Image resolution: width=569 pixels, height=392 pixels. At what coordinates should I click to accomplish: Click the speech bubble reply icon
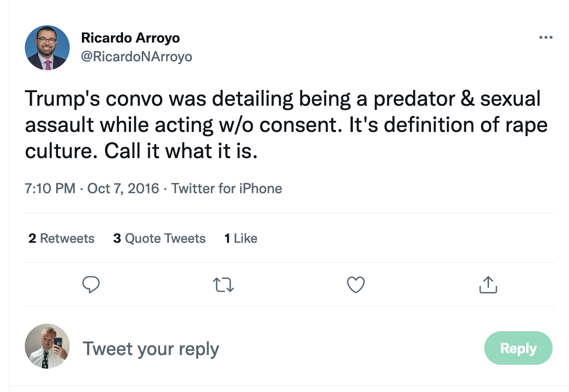(91, 284)
